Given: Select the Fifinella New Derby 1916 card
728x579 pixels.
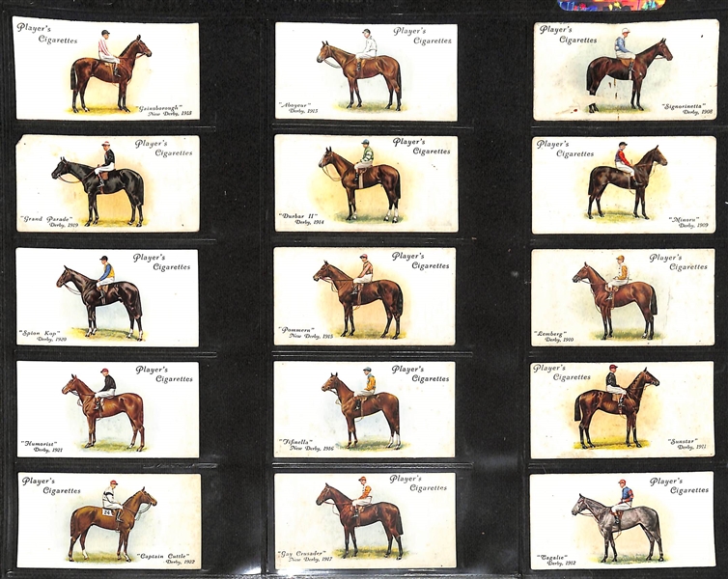Looking at the screenshot, I should (x=364, y=409).
